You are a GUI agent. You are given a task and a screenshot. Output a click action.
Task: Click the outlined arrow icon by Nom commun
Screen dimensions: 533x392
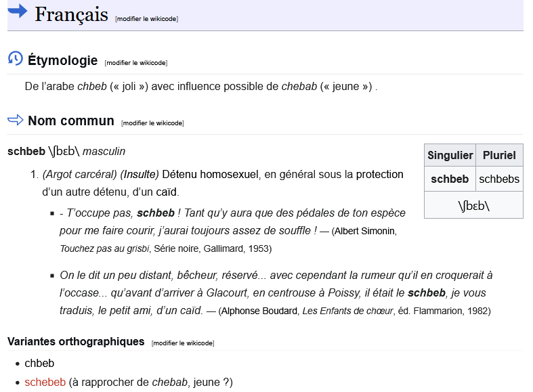coord(16,120)
